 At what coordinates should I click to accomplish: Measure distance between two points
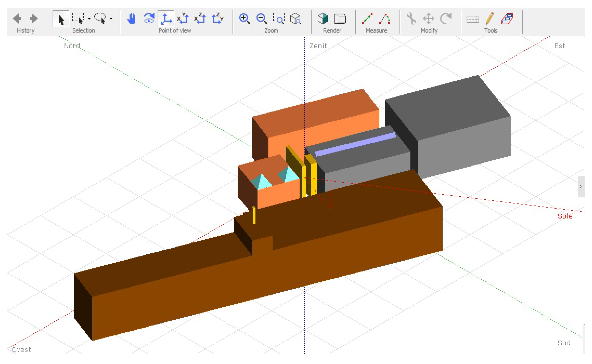[x=367, y=18]
